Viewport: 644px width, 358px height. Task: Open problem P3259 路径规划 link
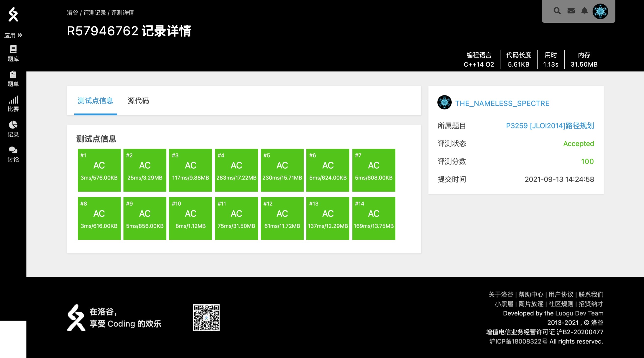550,126
